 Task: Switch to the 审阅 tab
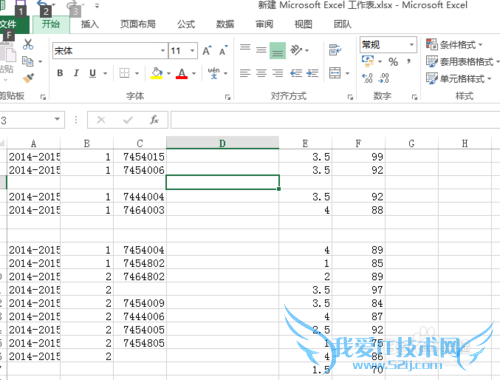pos(264,24)
